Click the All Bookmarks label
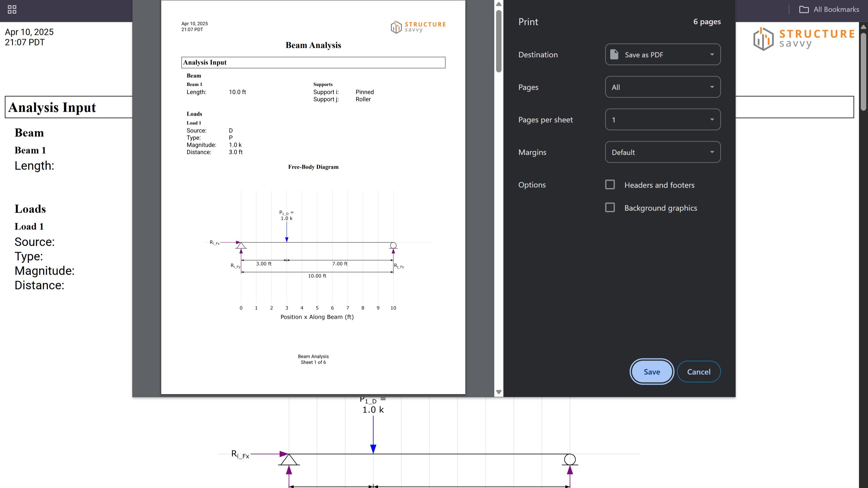 click(x=836, y=9)
